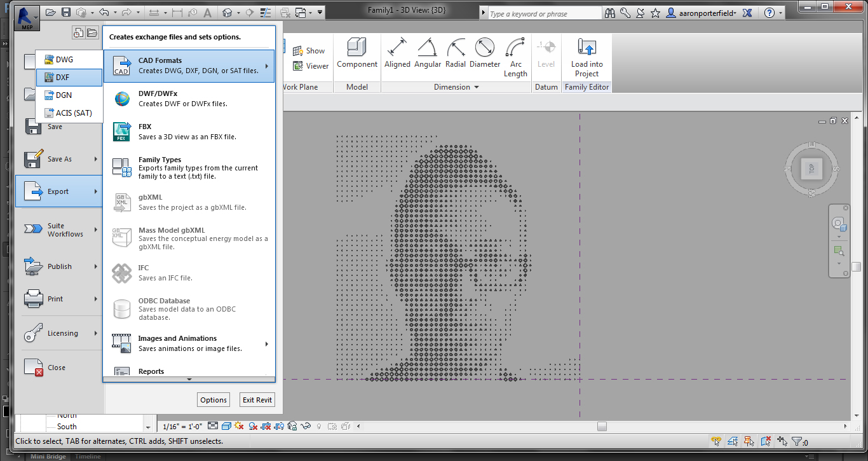Click the ViewCube TOP face
The height and width of the screenshot is (461, 868).
811,169
